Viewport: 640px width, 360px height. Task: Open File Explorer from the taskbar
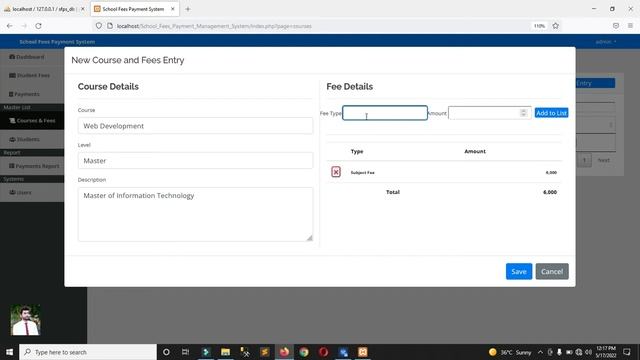[x=225, y=352]
